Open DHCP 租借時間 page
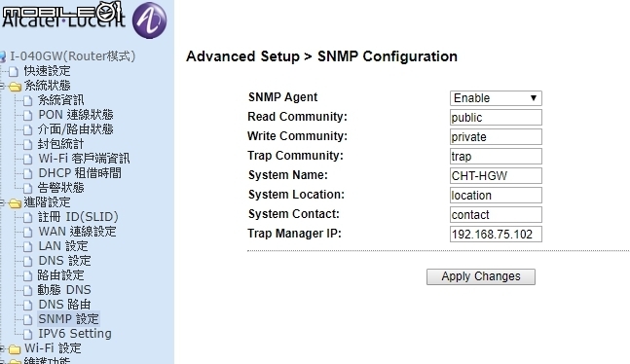This screenshot has height=364, width=630. [x=80, y=173]
